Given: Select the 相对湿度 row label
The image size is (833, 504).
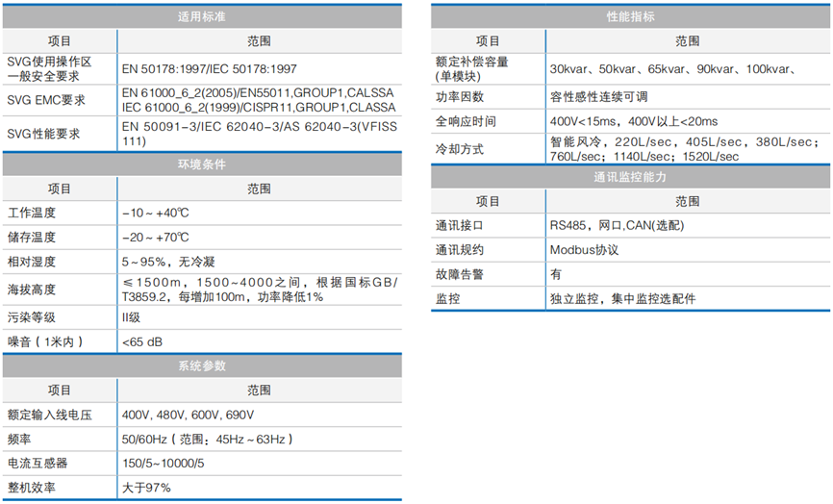Looking at the screenshot, I should pos(32,262).
